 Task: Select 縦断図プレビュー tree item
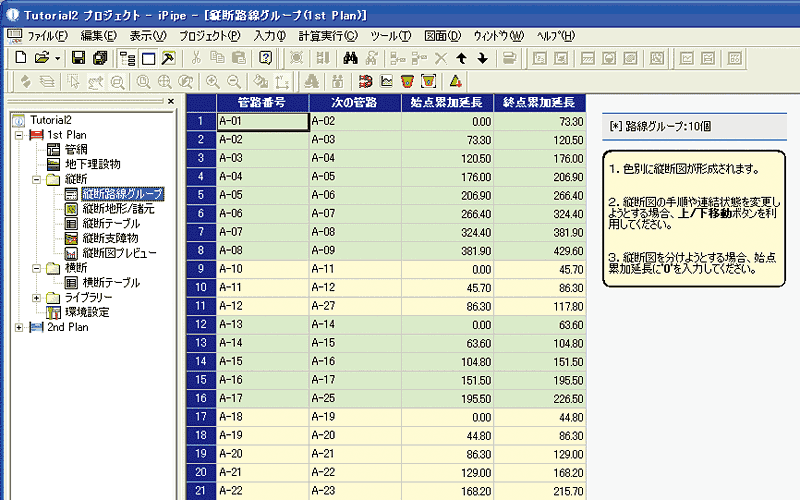point(119,253)
